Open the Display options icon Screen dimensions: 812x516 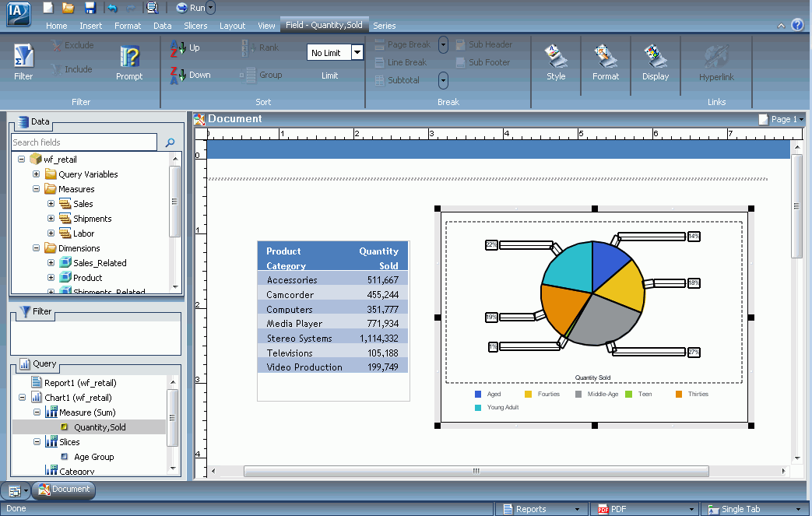coord(655,56)
